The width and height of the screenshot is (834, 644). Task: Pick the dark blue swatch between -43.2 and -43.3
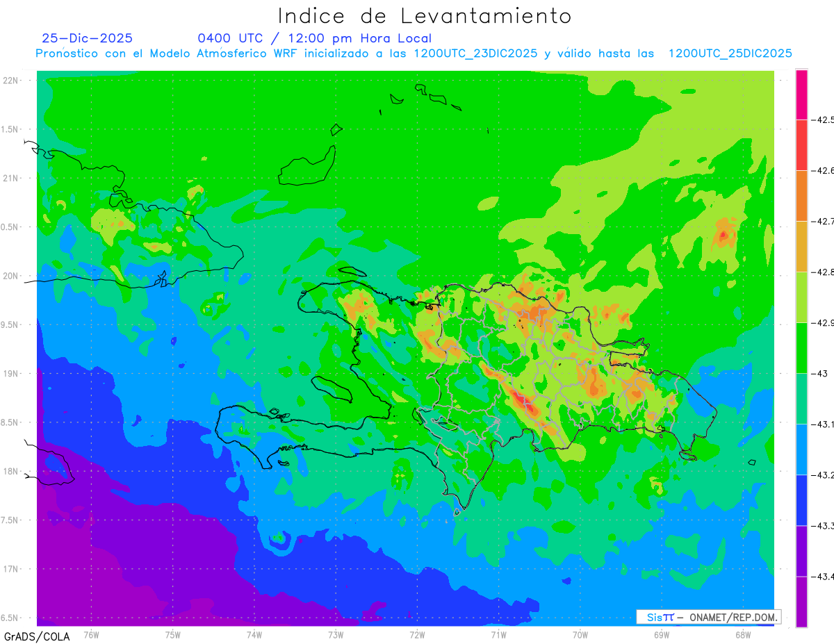[801, 499]
